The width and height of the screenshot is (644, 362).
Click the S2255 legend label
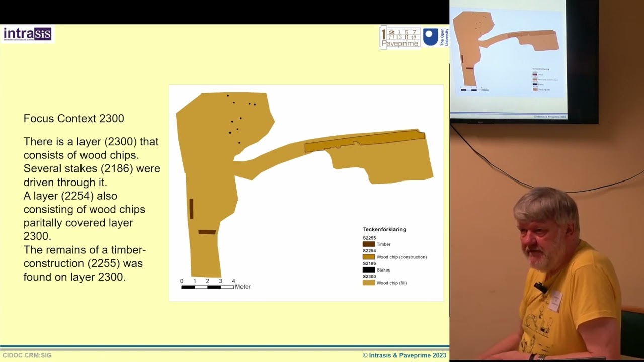tap(369, 238)
